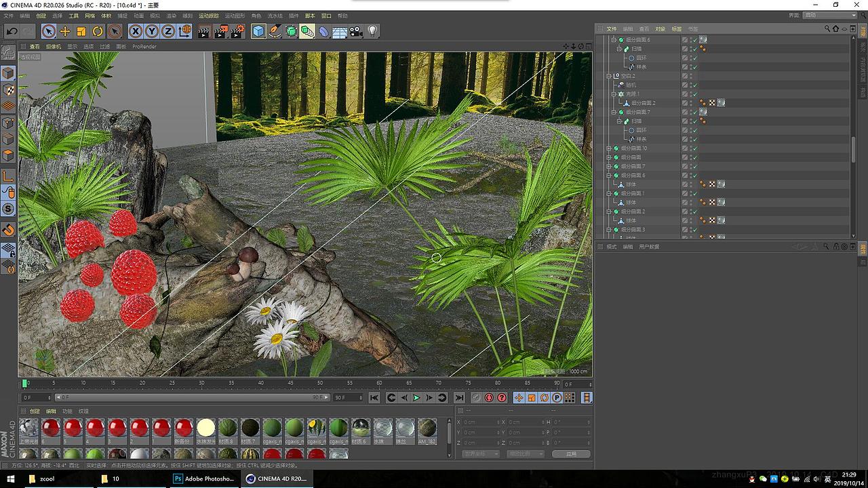Screen dimensions: 868x488
Task: Open the 摄像机 menu in the viewport
Action: [x=53, y=47]
